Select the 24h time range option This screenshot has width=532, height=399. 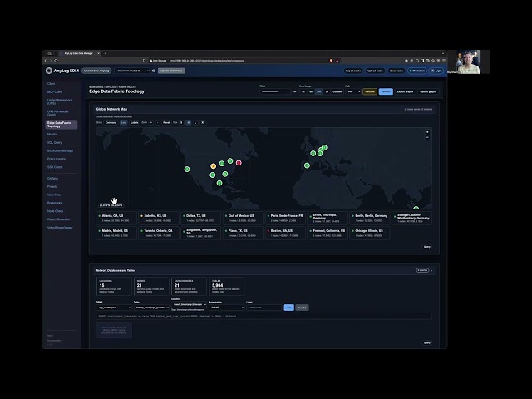pyautogui.click(x=319, y=91)
